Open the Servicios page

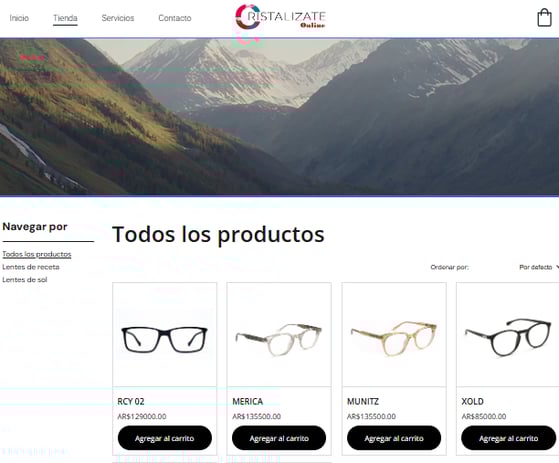[118, 18]
